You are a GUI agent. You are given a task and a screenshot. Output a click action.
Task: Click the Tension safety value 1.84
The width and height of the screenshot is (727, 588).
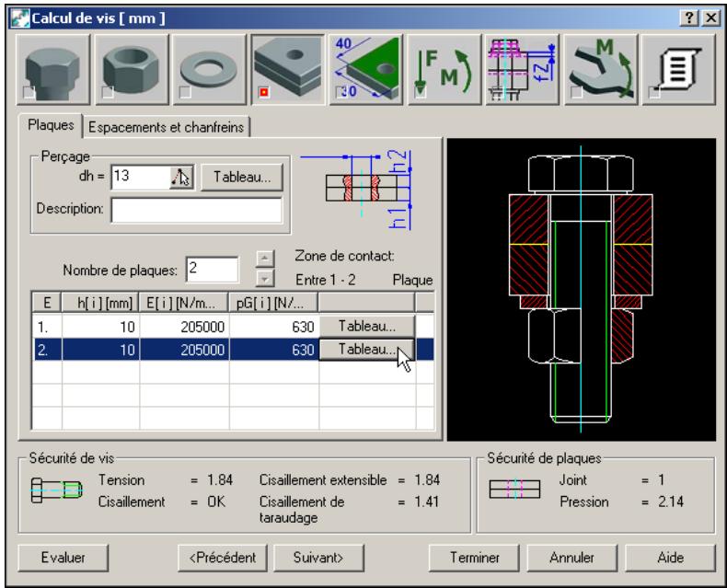point(220,480)
